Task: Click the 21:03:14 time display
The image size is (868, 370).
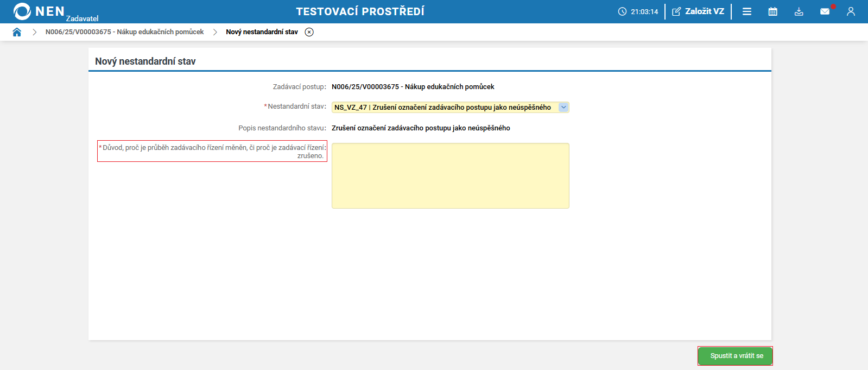Action: pyautogui.click(x=644, y=11)
